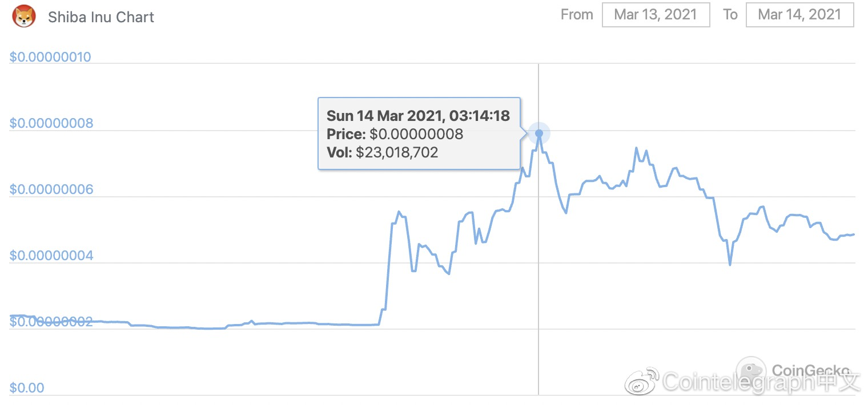
Task: Click the $0.00000004 y-axis label
Action: pyautogui.click(x=51, y=256)
